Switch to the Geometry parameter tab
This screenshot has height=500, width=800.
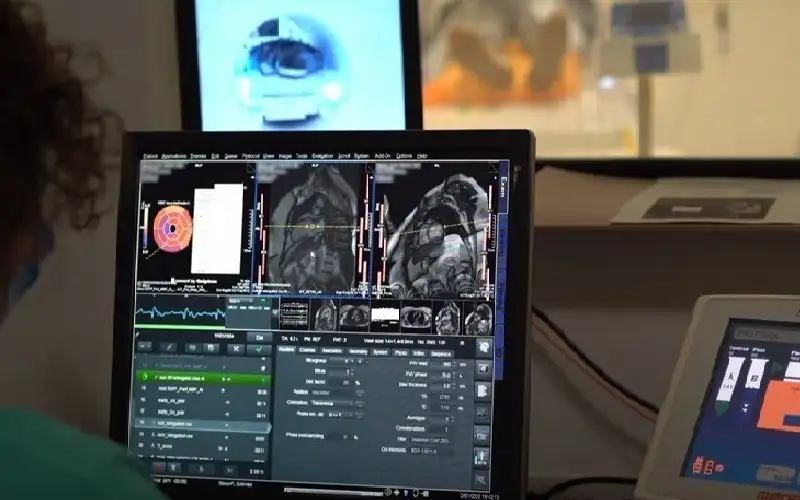click(x=357, y=351)
